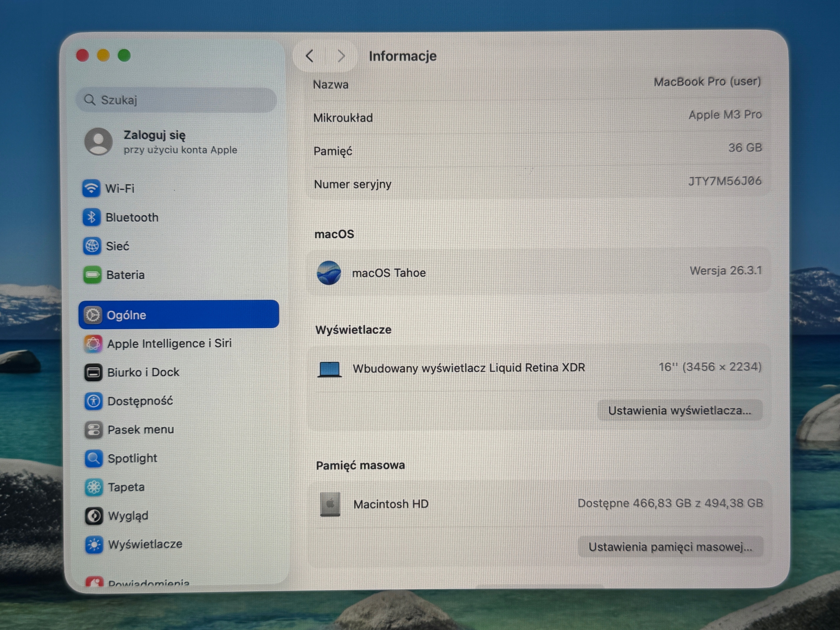This screenshot has height=630, width=840.
Task: Close the settings window with red button
Action: coord(82,55)
